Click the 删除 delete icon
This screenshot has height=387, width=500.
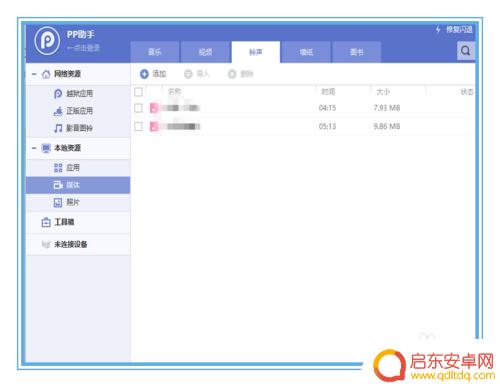[x=232, y=74]
